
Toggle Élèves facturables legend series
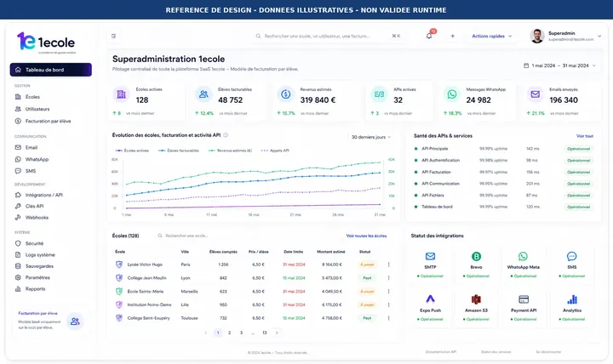pos(179,151)
